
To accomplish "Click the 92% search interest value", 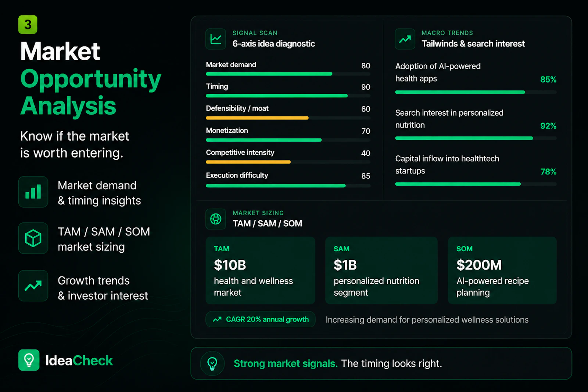I will (548, 126).
